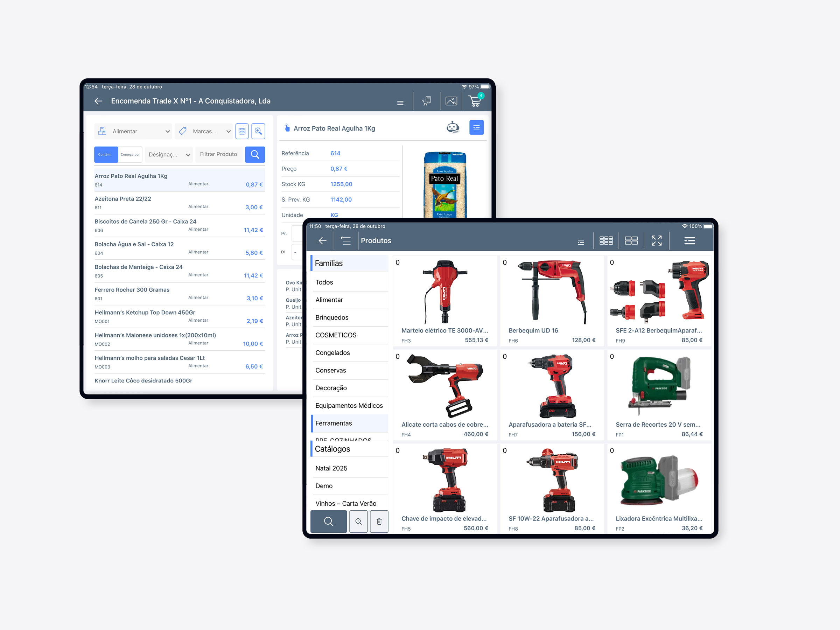840x630 pixels.
Task: Open the Alimentar family dropdown
Action: coord(133,131)
